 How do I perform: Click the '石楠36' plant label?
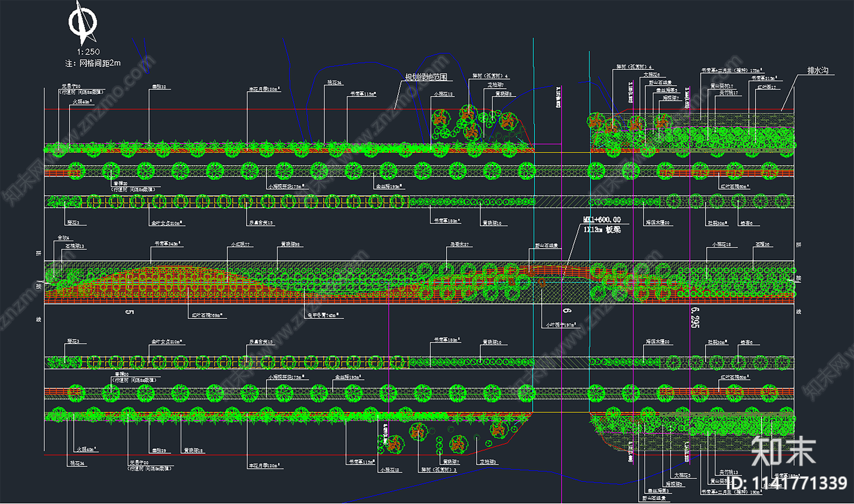tap(762, 244)
